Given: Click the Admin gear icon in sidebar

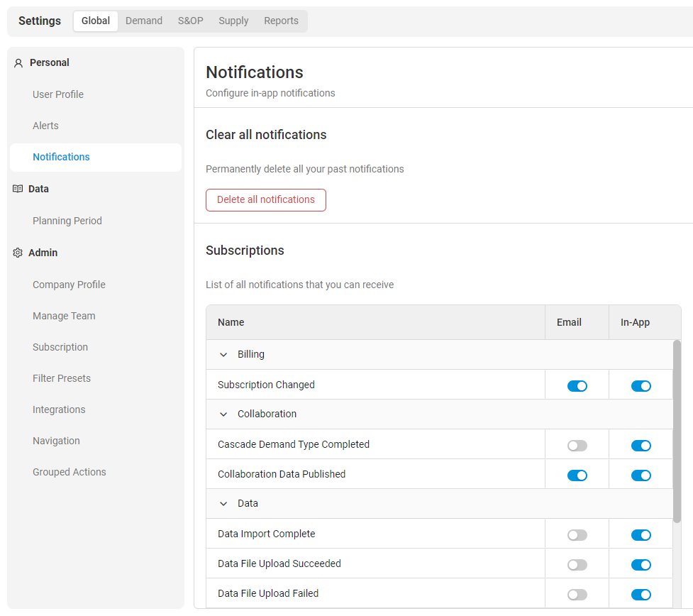Looking at the screenshot, I should click(18, 253).
